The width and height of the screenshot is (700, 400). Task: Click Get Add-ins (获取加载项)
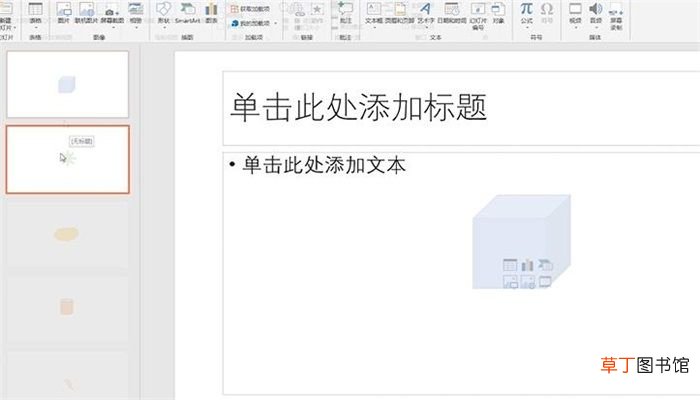(x=250, y=9)
